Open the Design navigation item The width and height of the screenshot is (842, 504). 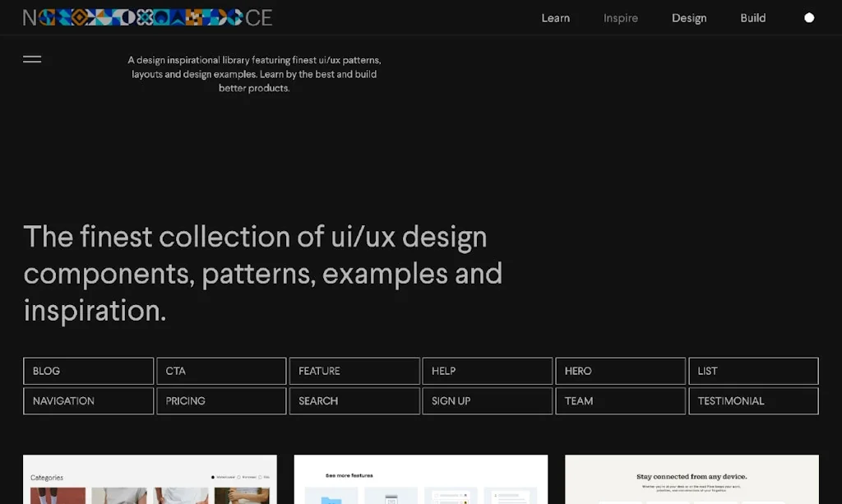click(689, 17)
